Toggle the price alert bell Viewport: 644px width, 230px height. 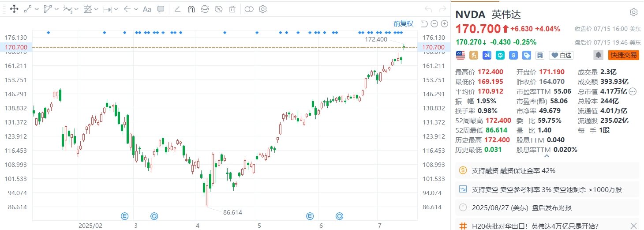tap(599, 55)
